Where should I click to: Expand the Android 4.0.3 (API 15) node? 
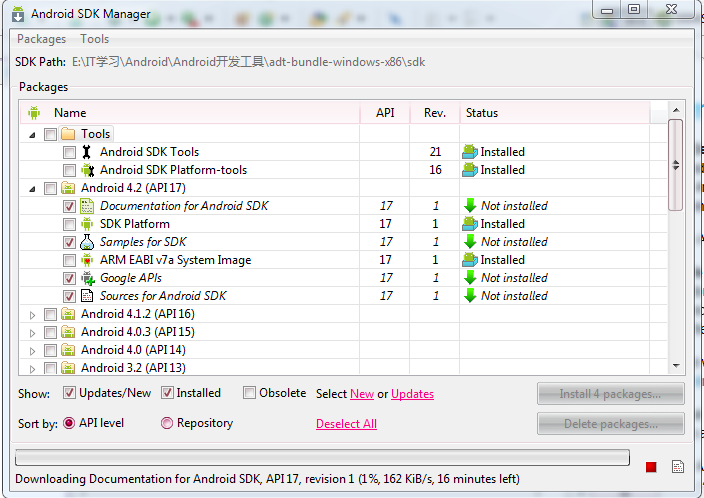tap(32, 333)
